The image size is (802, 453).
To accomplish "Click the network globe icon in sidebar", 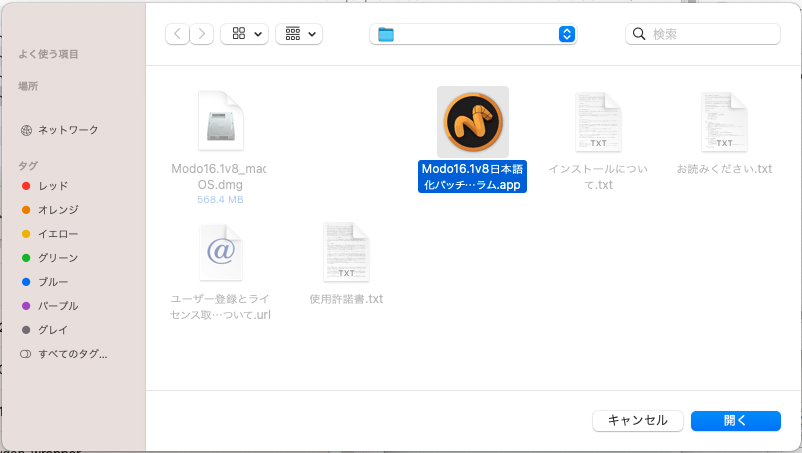I will click(26, 130).
